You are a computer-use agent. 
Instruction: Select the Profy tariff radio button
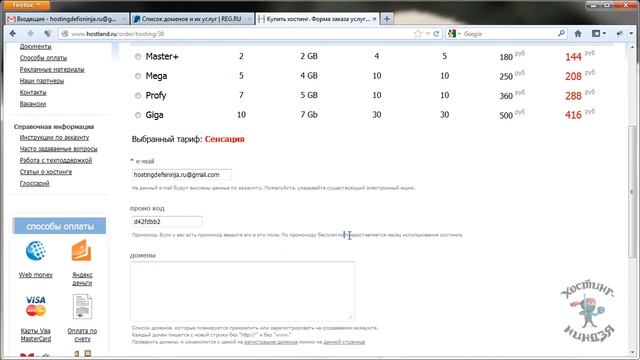138,96
